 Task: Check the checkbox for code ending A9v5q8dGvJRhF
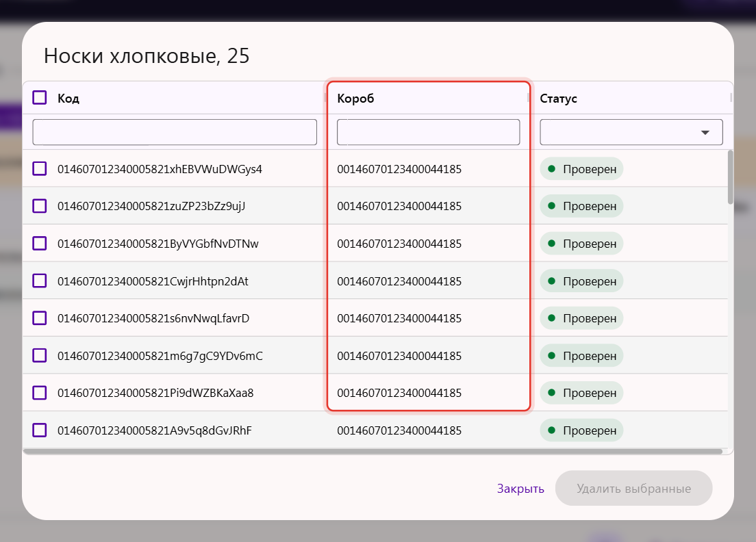40,430
